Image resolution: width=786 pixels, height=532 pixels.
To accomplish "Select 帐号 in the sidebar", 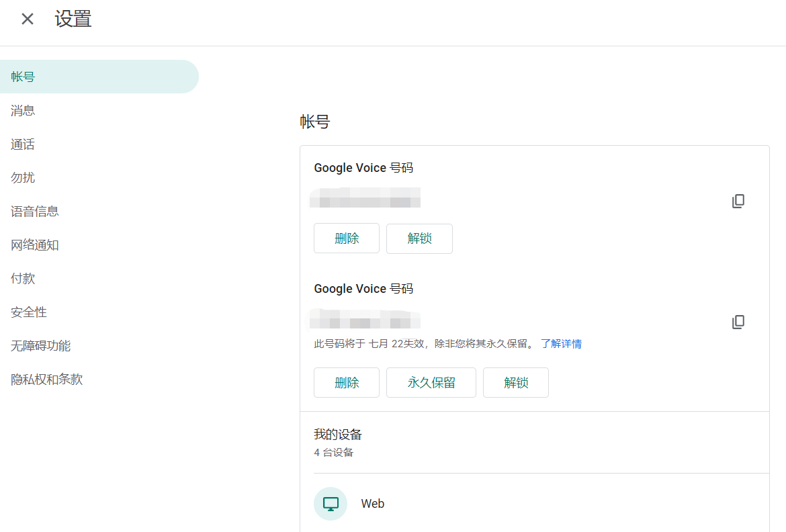I will pyautogui.click(x=99, y=77).
